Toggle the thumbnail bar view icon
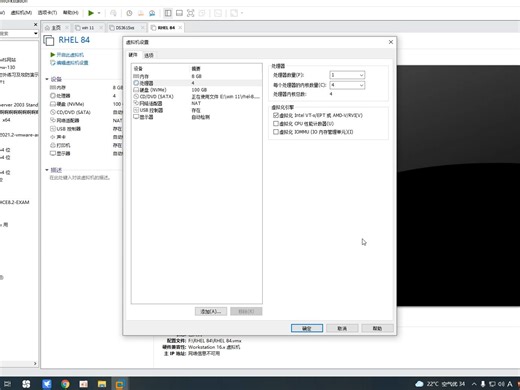 (179, 13)
